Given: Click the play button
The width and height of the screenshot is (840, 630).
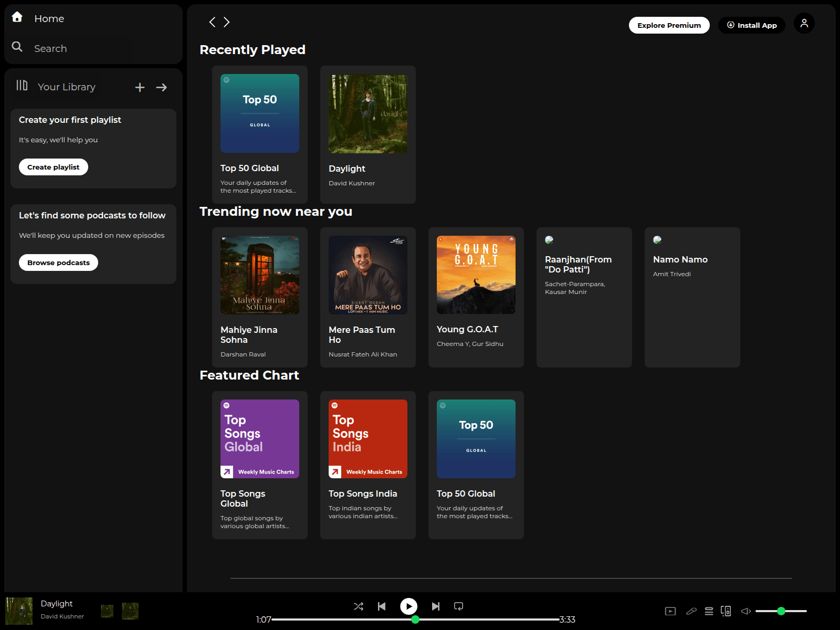Looking at the screenshot, I should (x=408, y=606).
